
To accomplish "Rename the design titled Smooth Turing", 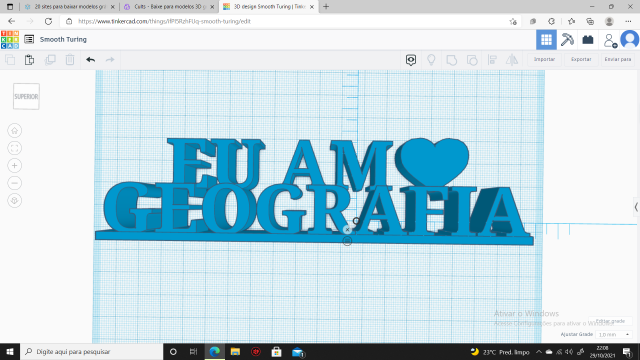I will 63,40.
